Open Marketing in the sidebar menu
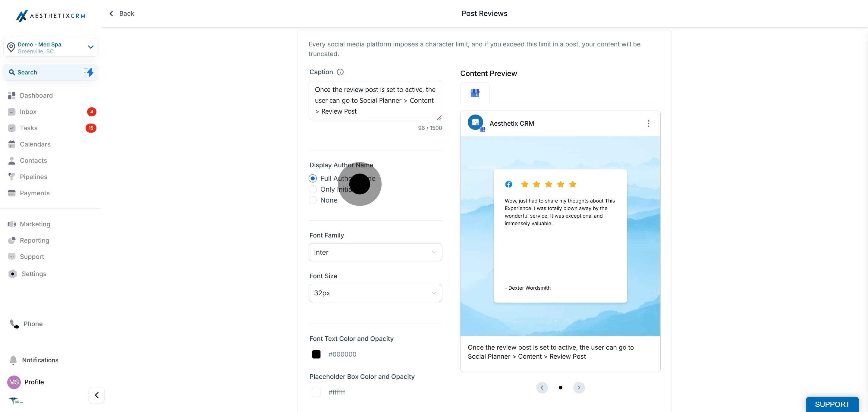Screen dimensions: 868x412 [35, 224]
